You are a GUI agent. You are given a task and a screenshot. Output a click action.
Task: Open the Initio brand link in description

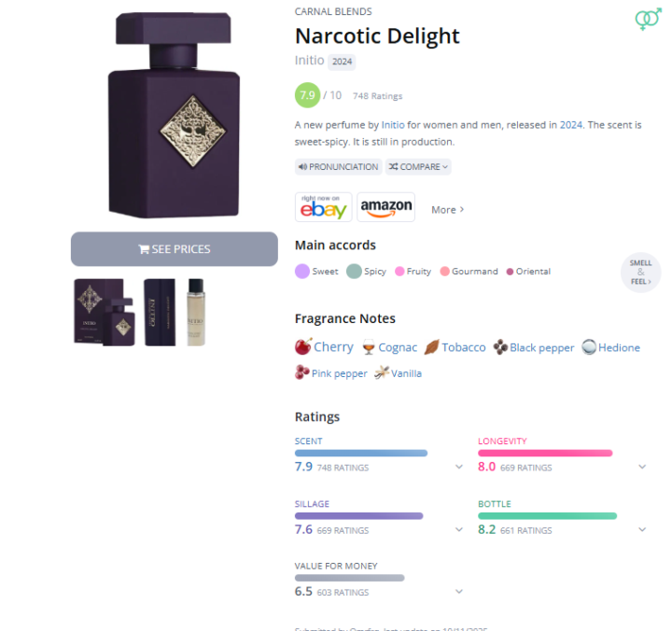[391, 124]
